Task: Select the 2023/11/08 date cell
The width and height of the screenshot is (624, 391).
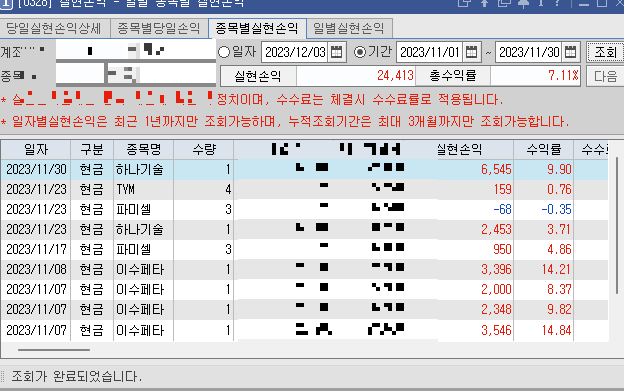Action: 36,269
